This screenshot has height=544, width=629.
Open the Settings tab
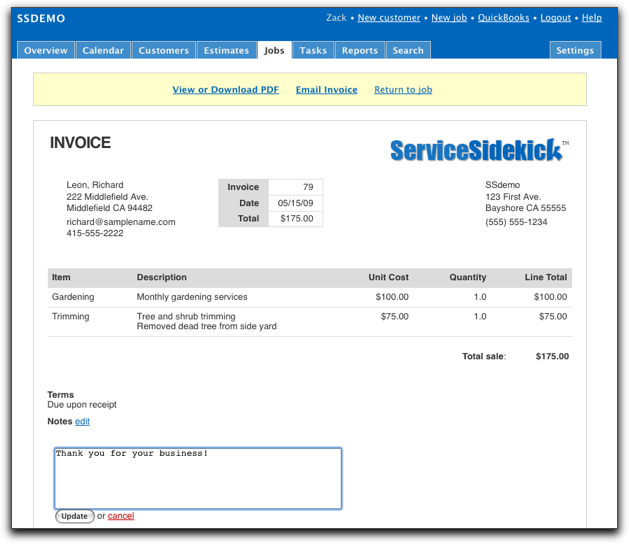click(x=575, y=51)
